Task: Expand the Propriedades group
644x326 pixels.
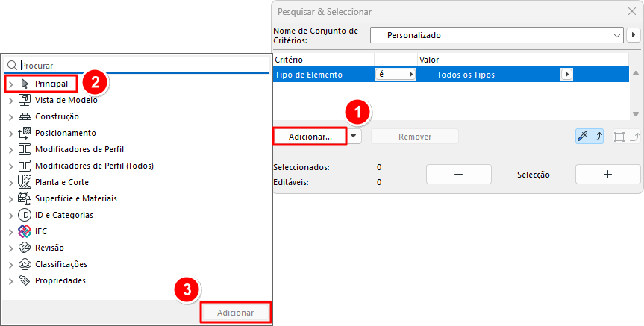Action: [11, 281]
